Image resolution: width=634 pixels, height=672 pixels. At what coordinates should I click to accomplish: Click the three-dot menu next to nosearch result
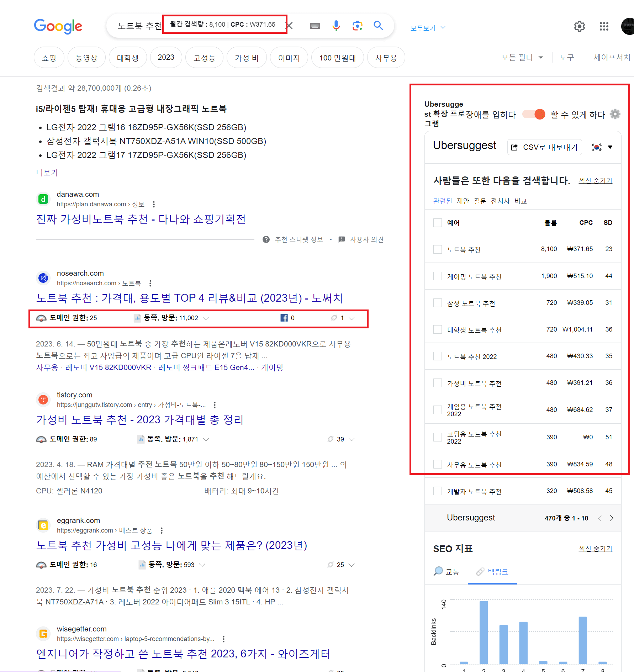pyautogui.click(x=150, y=283)
